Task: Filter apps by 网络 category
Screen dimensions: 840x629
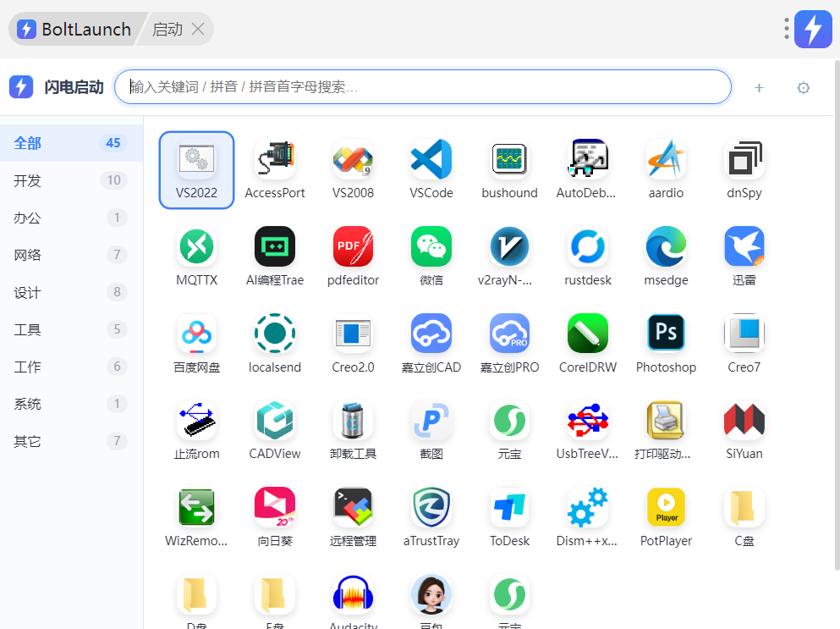Action: [x=71, y=255]
